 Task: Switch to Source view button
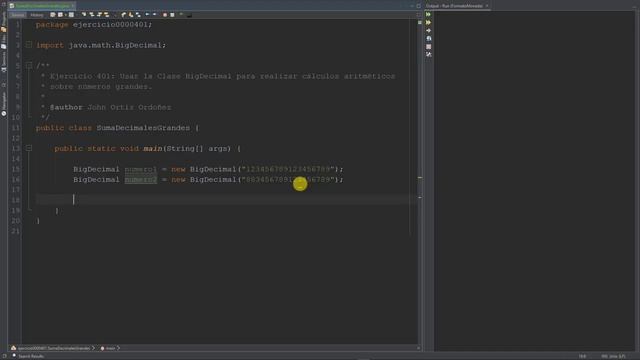pyautogui.click(x=18, y=15)
